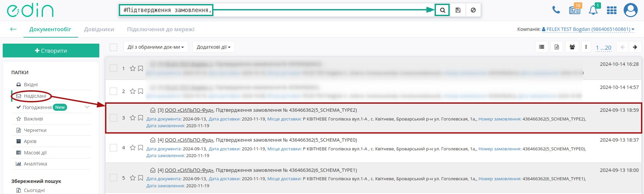The image size is (644, 194).
Task: Star document row 4
Action: click(x=133, y=148)
